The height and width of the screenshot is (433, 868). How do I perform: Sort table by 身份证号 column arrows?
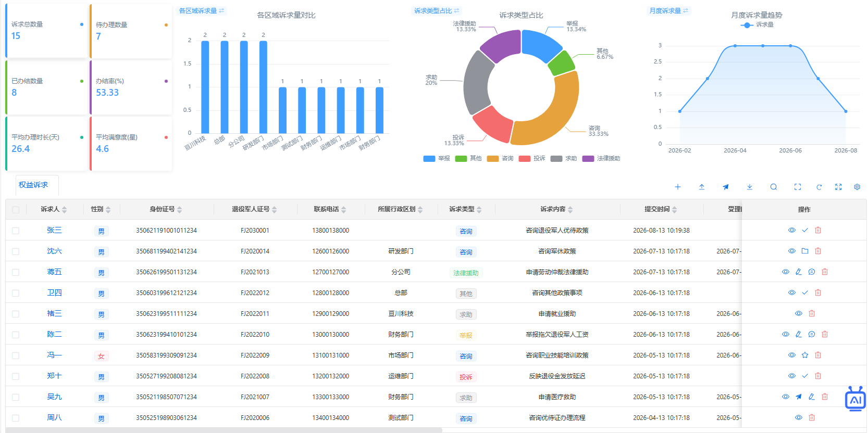pyautogui.click(x=180, y=210)
